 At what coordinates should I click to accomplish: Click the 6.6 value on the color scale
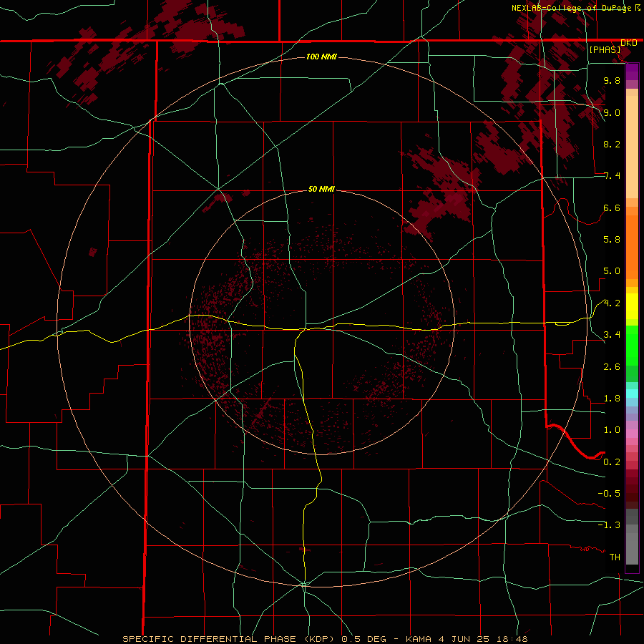point(612,208)
